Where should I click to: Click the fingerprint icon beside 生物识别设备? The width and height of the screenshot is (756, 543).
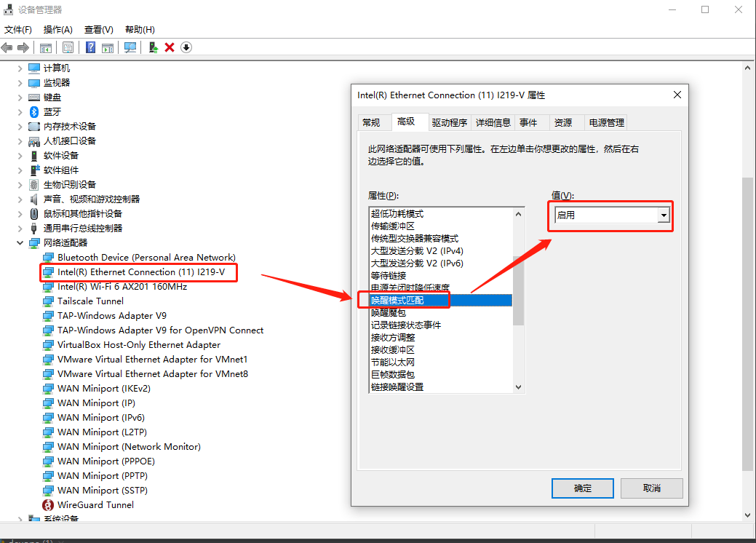click(33, 185)
